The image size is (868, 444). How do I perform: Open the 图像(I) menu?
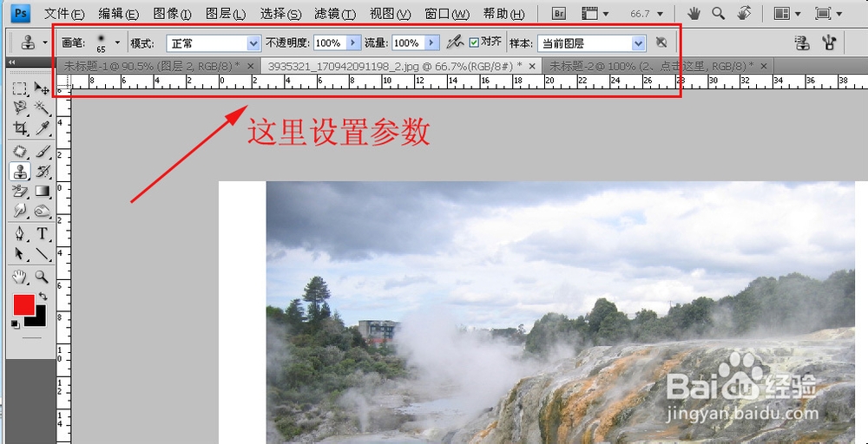pyautogui.click(x=172, y=14)
